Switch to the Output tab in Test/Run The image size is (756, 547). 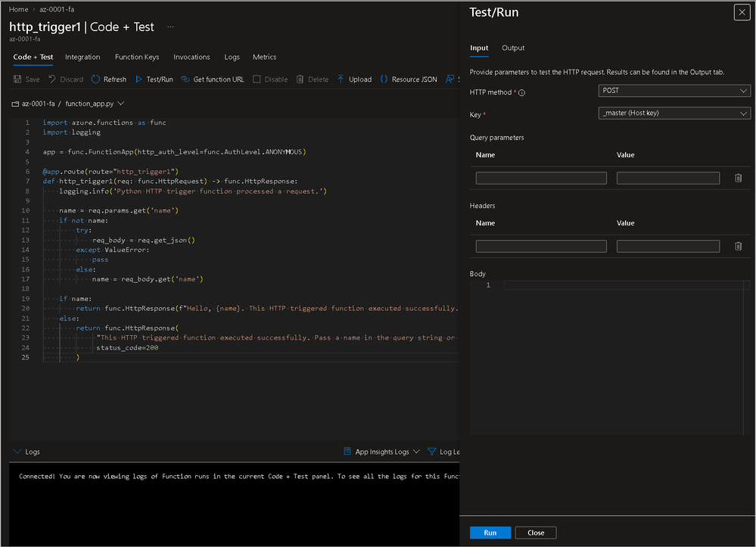click(513, 48)
